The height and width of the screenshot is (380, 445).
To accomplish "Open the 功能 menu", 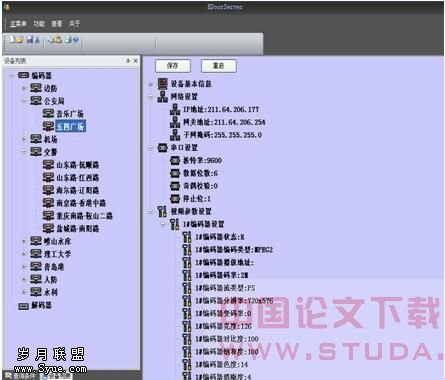I will [x=39, y=24].
